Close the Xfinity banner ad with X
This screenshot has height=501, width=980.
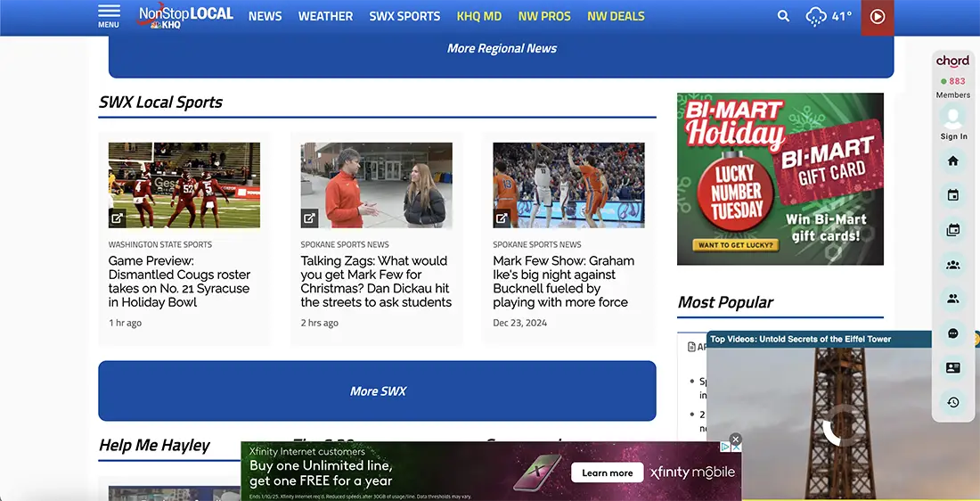click(x=736, y=439)
